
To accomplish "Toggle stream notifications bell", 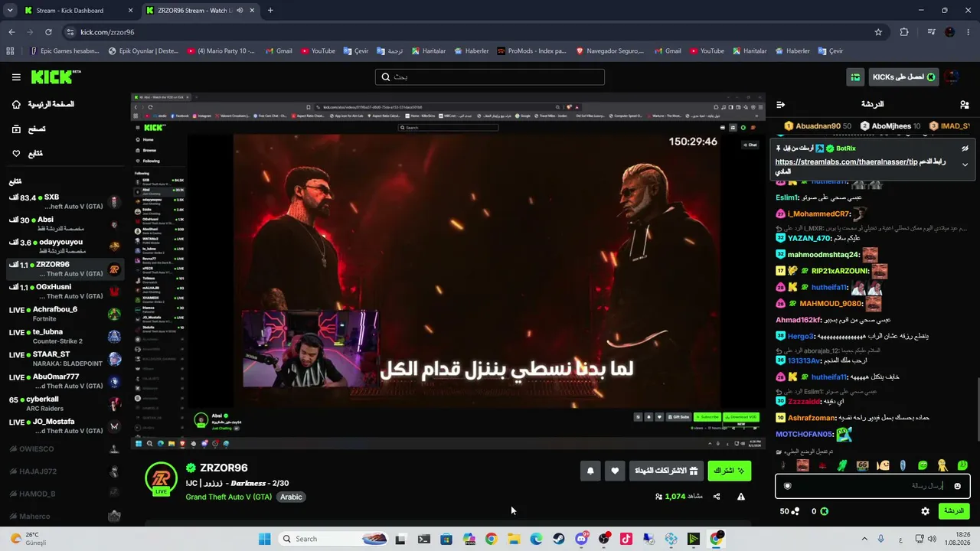I will [590, 471].
